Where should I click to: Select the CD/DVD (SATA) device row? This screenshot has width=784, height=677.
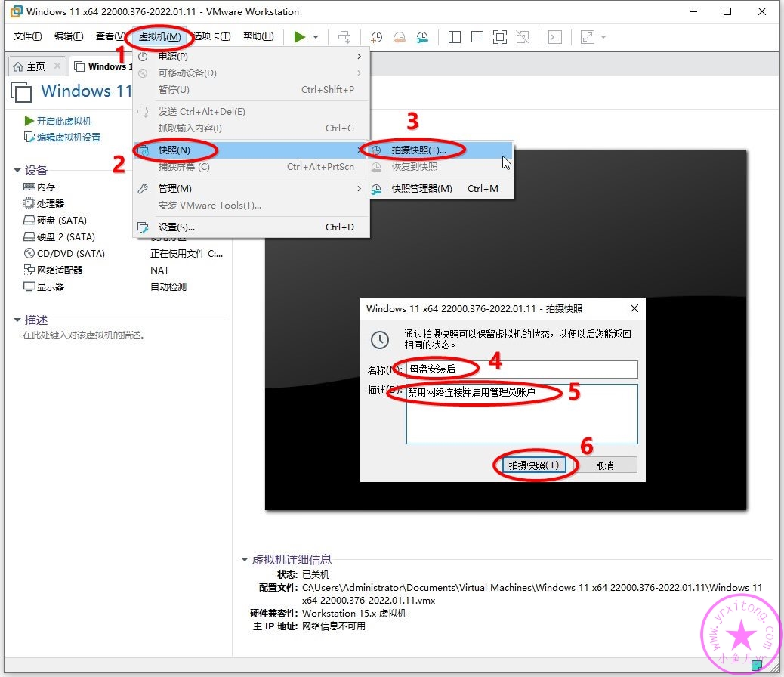pyautogui.click(x=64, y=254)
